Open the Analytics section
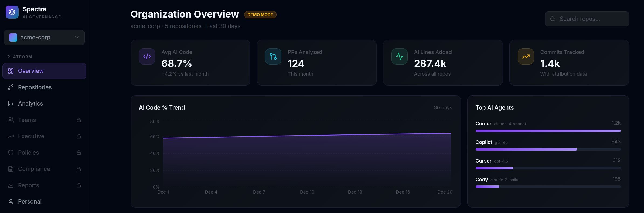 point(44,104)
